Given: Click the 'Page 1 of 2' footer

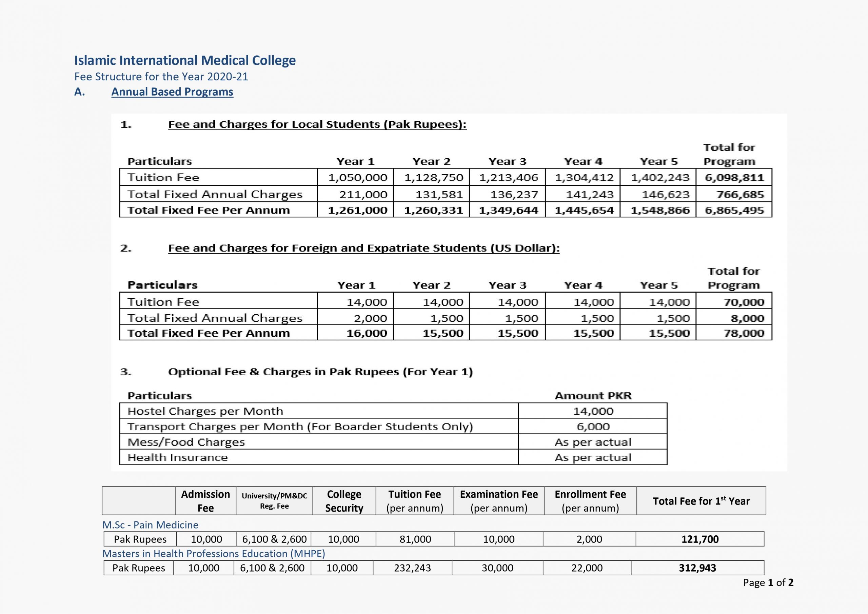Looking at the screenshot, I should pos(768,582).
